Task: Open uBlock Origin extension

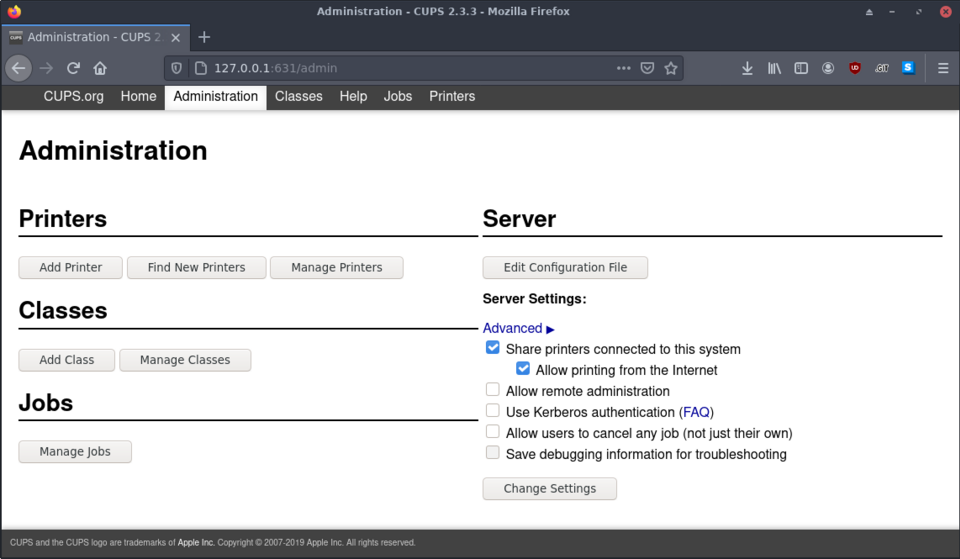Action: [x=855, y=68]
